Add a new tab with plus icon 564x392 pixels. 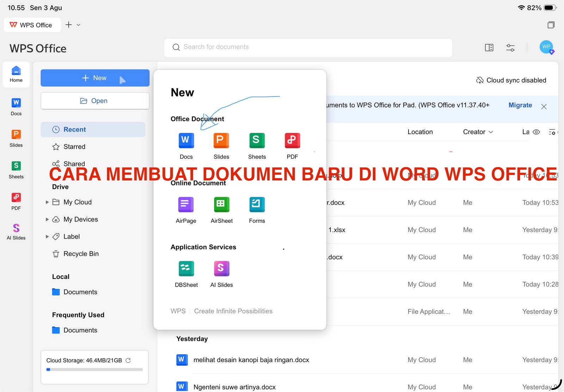point(69,25)
